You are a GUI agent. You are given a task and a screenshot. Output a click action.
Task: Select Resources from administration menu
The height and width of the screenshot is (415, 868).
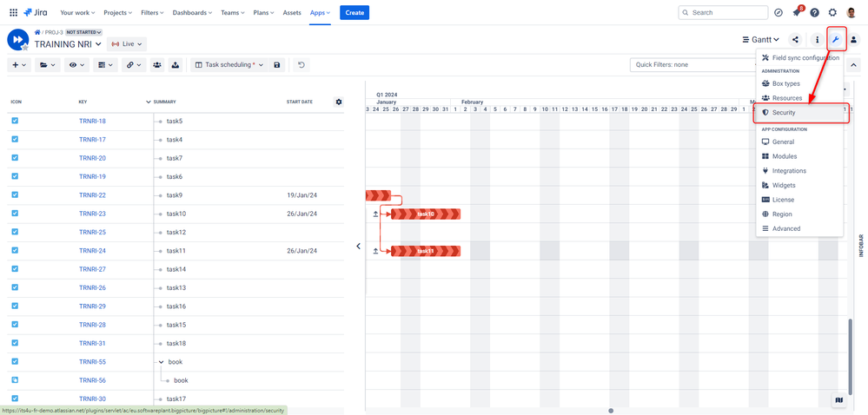(799, 98)
